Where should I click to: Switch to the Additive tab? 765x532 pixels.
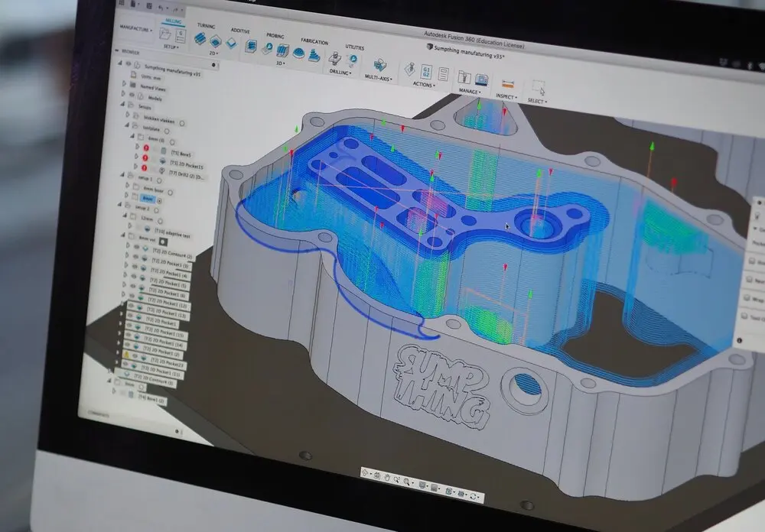click(x=240, y=31)
